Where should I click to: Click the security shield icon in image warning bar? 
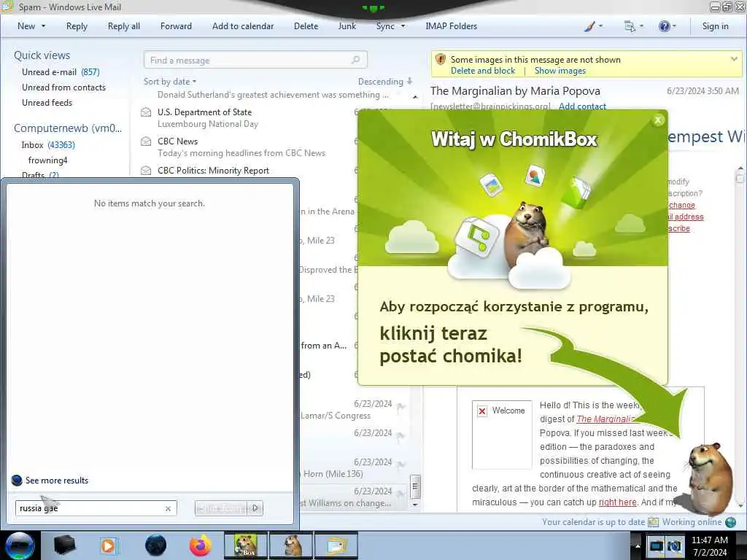[x=441, y=60]
